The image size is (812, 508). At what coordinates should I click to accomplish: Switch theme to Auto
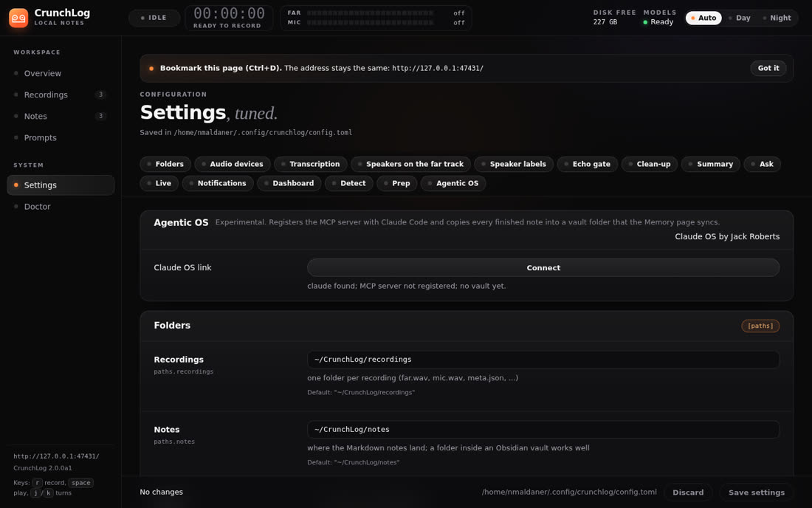pyautogui.click(x=703, y=18)
